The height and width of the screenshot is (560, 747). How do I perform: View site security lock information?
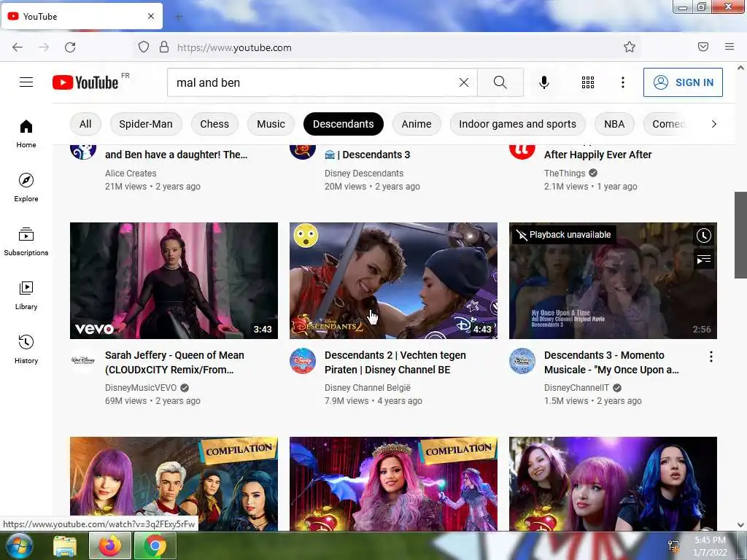[164, 47]
